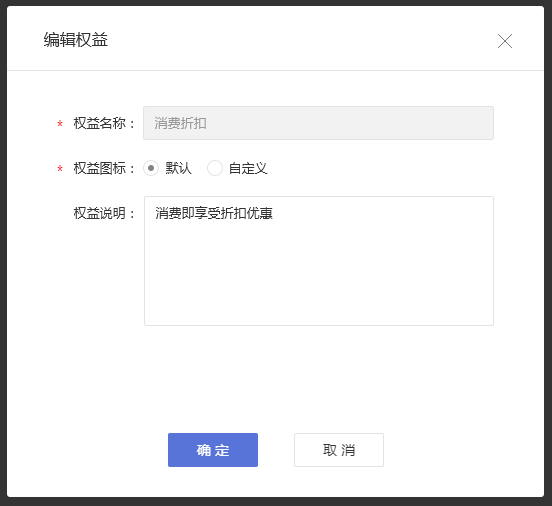This screenshot has width=552, height=506.
Task: Click the red asterisk beside 权益名称
Action: pos(60,124)
